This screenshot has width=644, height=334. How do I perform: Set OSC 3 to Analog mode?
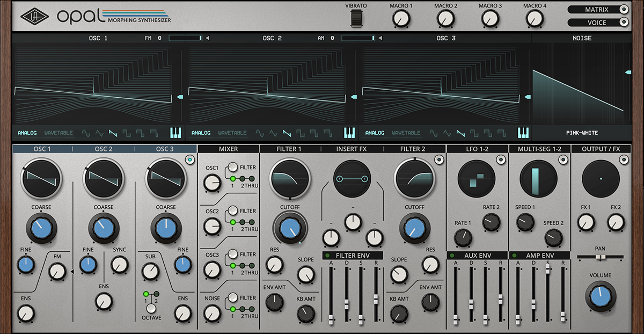pyautogui.click(x=375, y=133)
